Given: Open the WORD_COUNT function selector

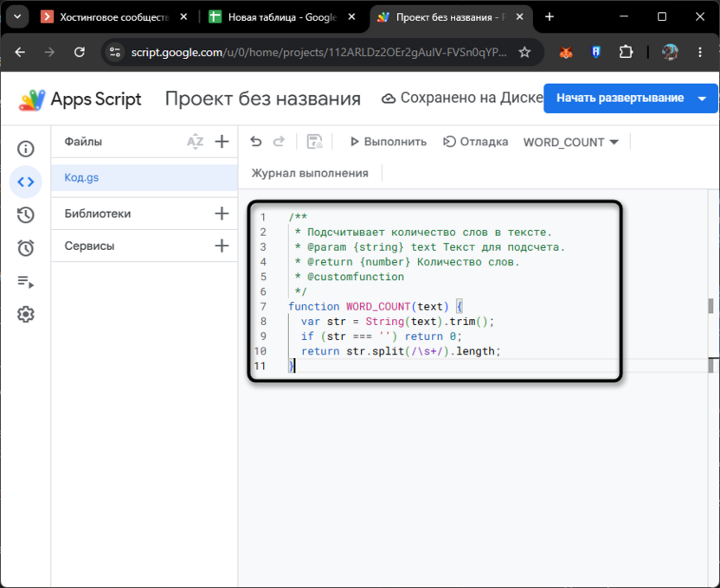Looking at the screenshot, I should click(571, 142).
